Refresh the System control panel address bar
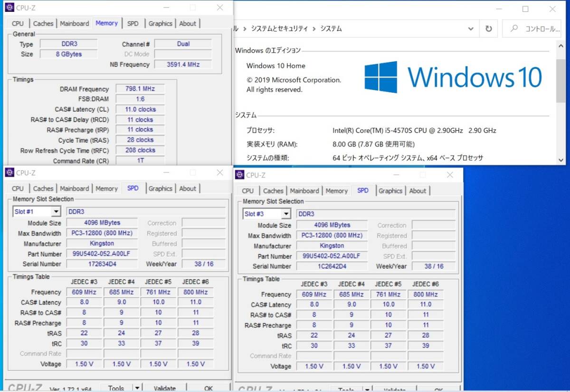570x392 pixels. [488, 29]
